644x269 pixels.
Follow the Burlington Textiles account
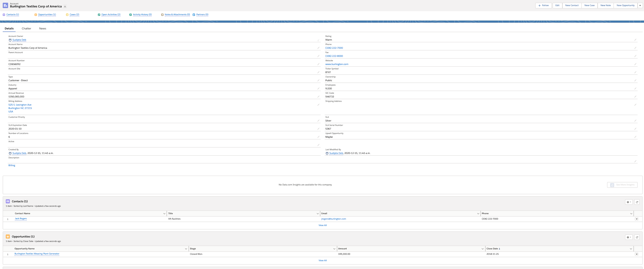pos(543,5)
